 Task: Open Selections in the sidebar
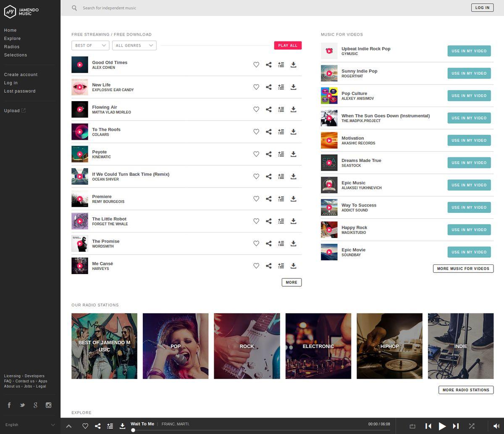16,55
